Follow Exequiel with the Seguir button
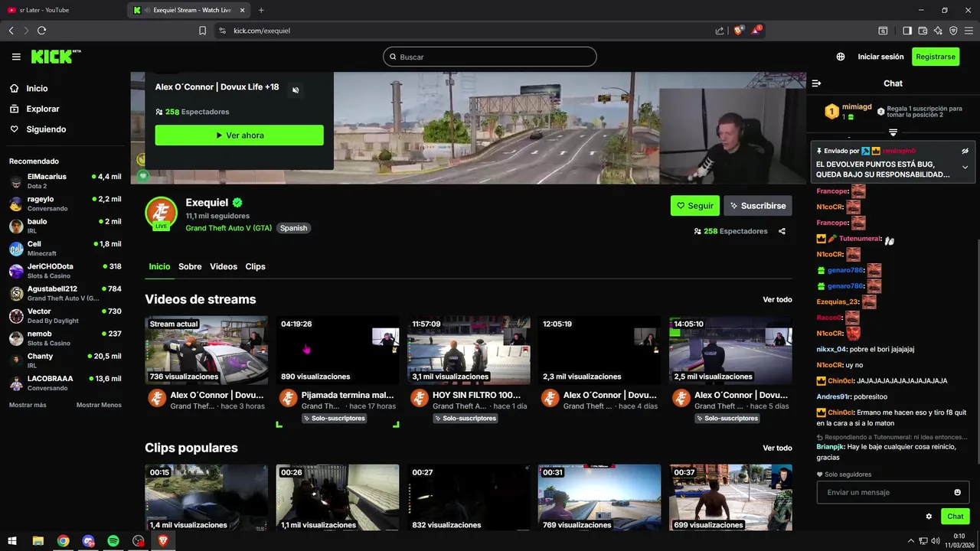 (695, 206)
